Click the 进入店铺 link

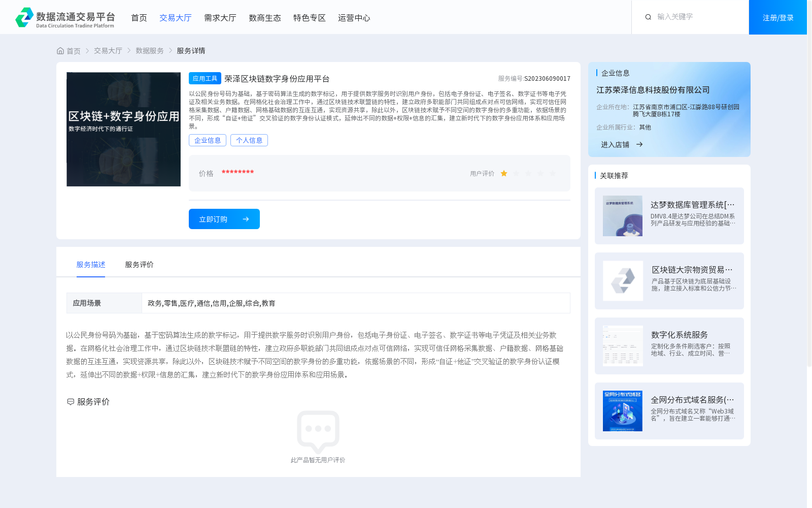615,145
